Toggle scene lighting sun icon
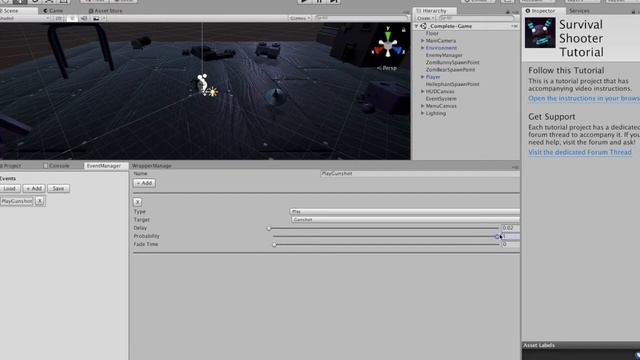This screenshot has height=360, width=640. coord(71,18)
